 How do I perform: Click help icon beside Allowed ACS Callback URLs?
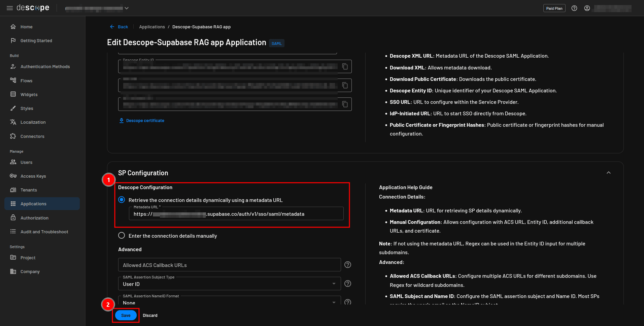coord(348,265)
